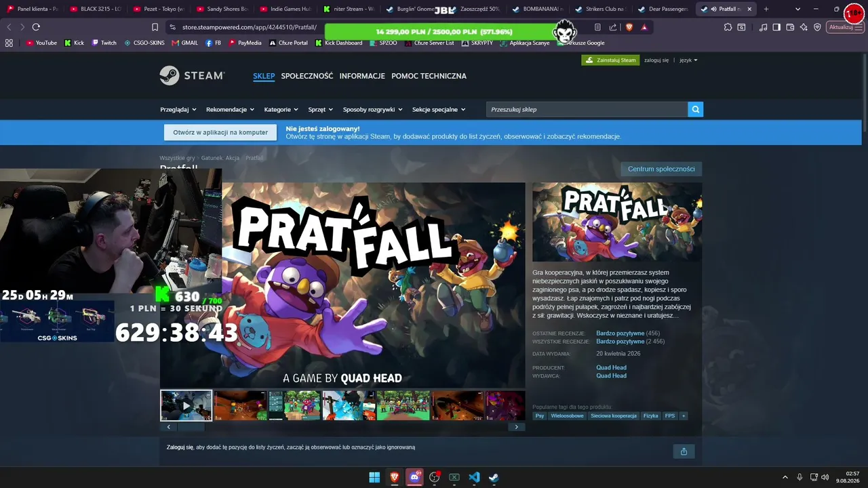Open the browser tab list chevron

click(797, 9)
